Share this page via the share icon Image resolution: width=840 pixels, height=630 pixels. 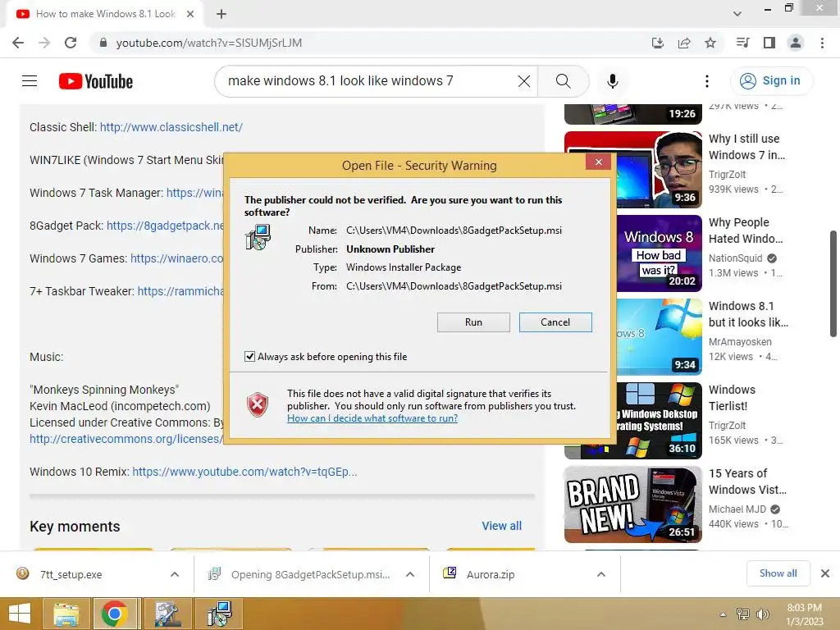(x=684, y=43)
